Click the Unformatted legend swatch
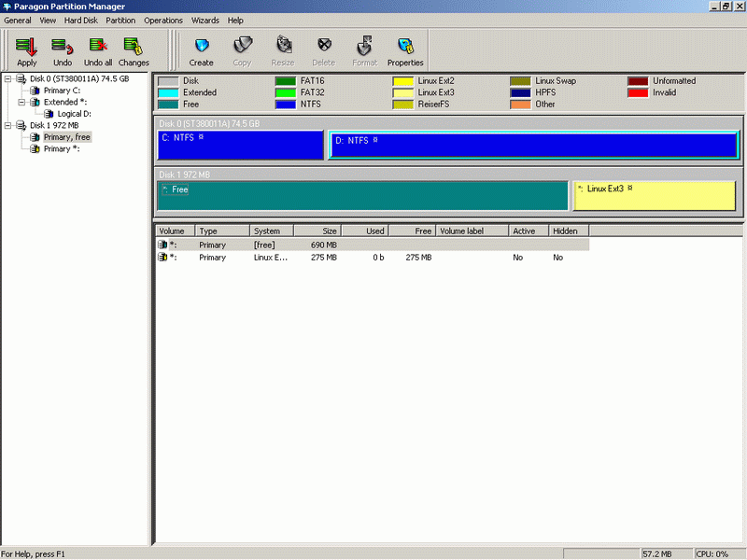 point(638,81)
